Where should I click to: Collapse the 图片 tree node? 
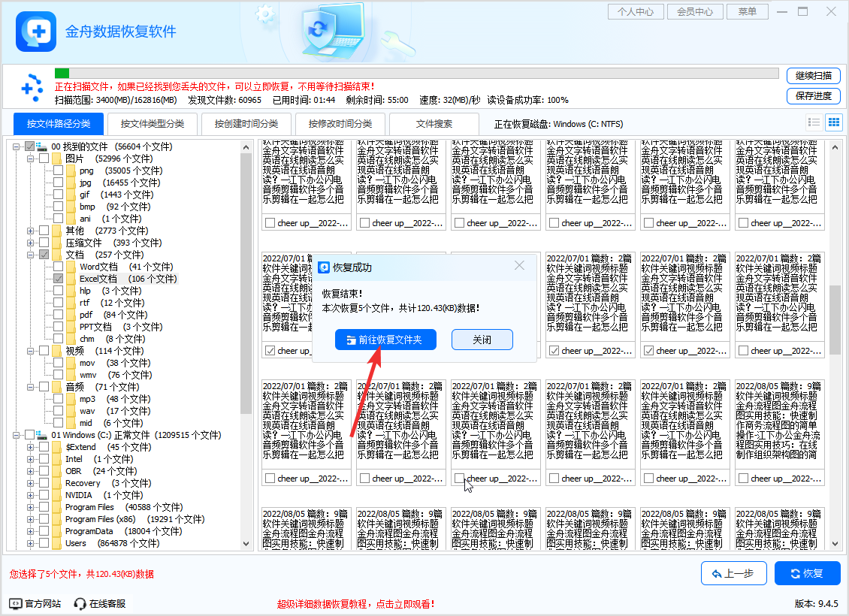point(30,159)
